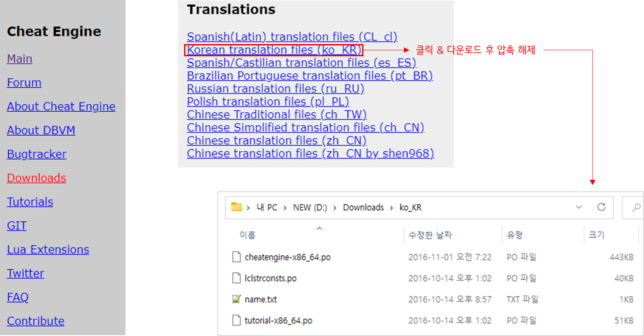Screen dimensions: 644x336
Task: Expand the chevron before Downloads breadcrumb
Action: click(335, 208)
